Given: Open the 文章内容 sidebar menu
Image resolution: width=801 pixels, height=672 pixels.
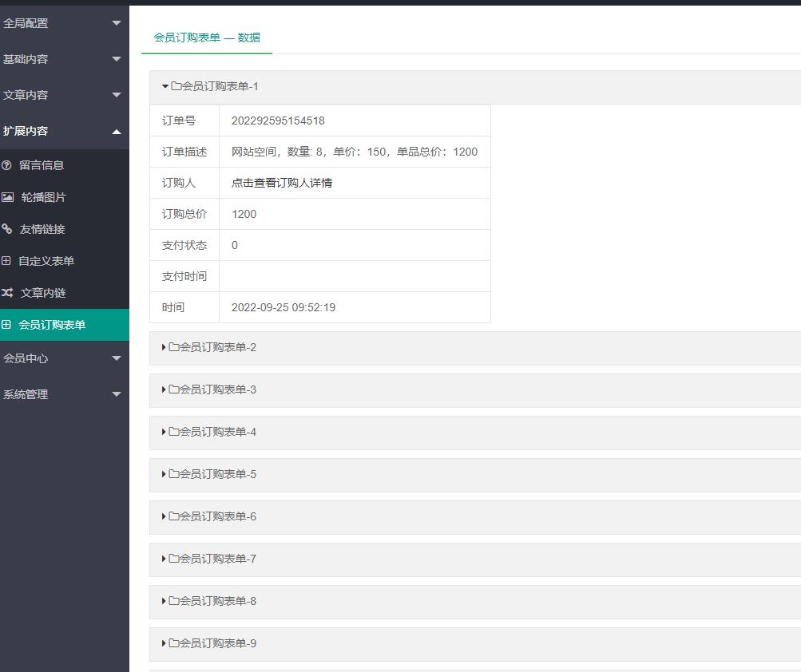Looking at the screenshot, I should [x=64, y=95].
